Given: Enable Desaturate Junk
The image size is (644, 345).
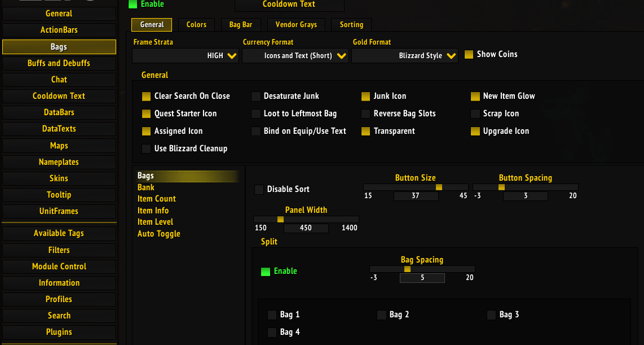Looking at the screenshot, I should (x=256, y=97).
